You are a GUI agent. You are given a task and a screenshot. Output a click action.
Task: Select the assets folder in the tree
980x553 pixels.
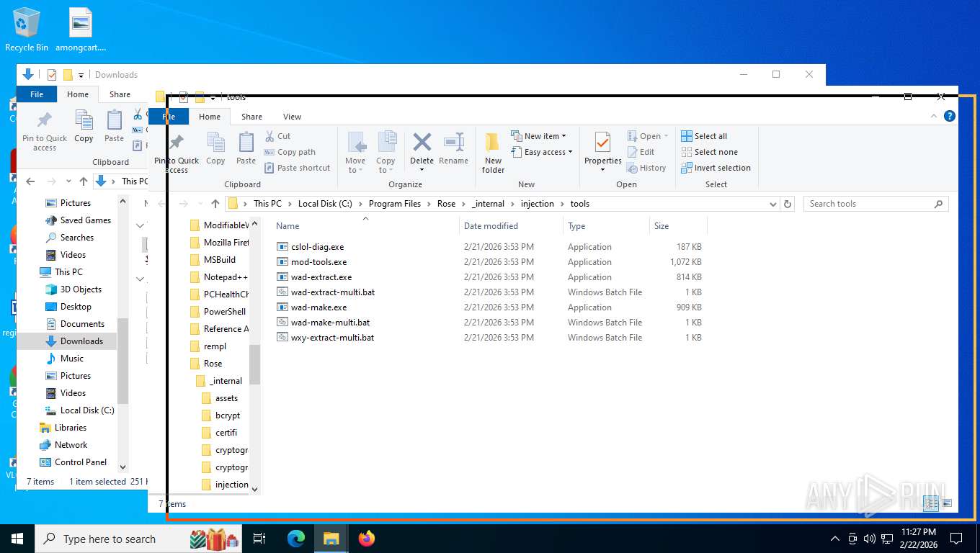pos(220,398)
